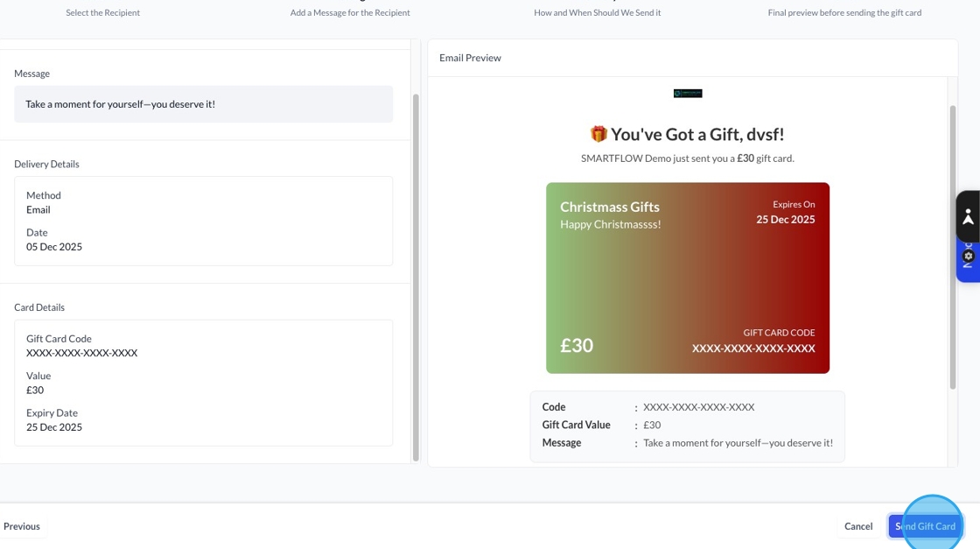The height and width of the screenshot is (549, 980).
Task: Click the Send Gift Card button
Action: coord(925,526)
